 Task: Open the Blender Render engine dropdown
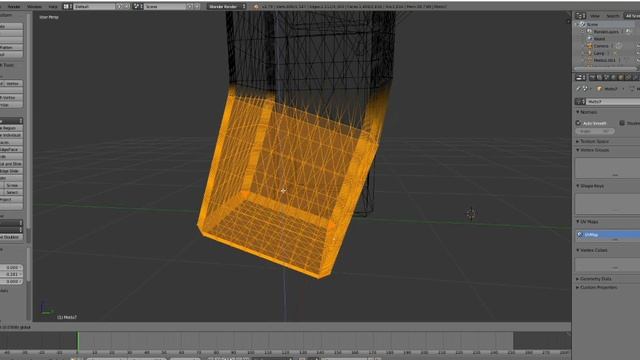[x=226, y=7]
